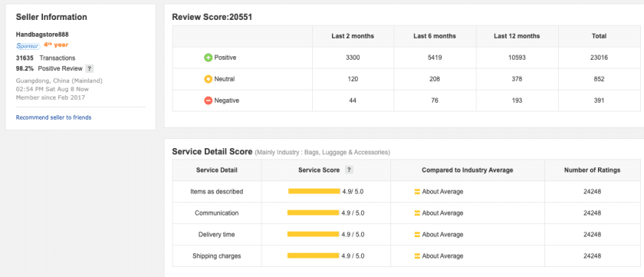The image size is (644, 277).
Task: Click the Items as described label
Action: [217, 192]
